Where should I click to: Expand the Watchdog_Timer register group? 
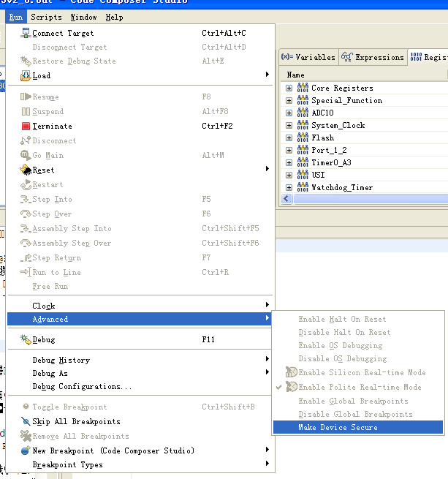pyautogui.click(x=289, y=187)
